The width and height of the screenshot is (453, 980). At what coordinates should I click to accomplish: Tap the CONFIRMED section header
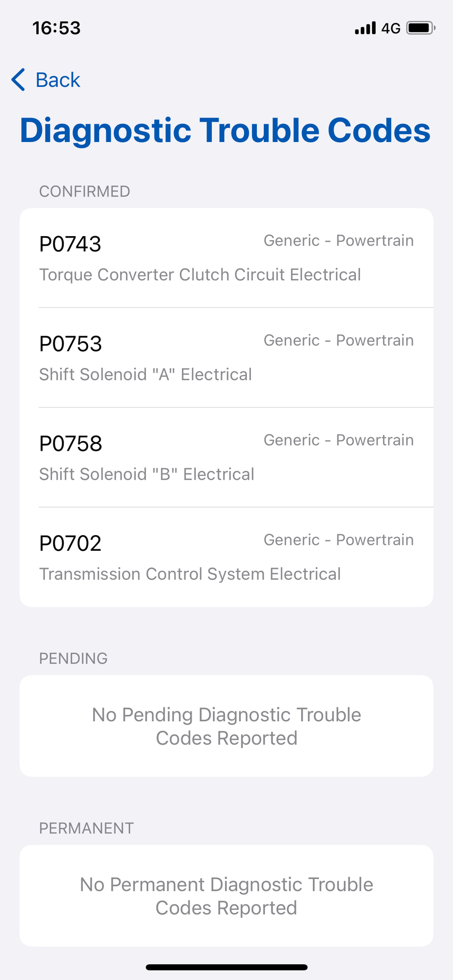pos(84,192)
